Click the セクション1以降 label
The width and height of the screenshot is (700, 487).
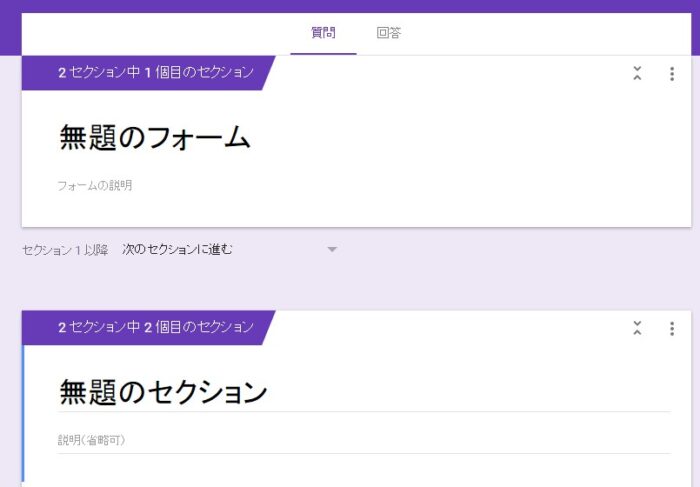click(65, 250)
